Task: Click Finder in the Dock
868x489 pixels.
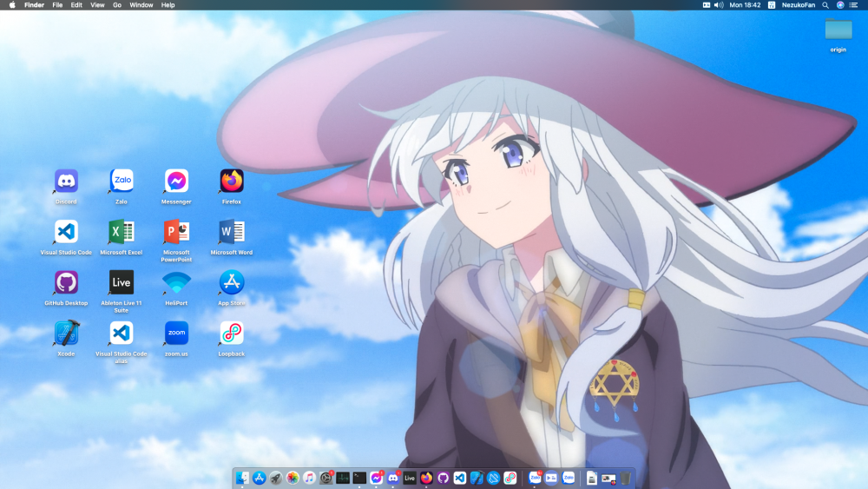Action: point(242,478)
